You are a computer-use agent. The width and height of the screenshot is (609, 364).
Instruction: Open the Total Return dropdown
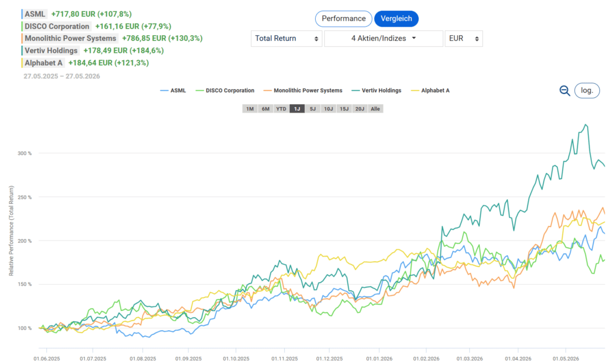click(286, 39)
